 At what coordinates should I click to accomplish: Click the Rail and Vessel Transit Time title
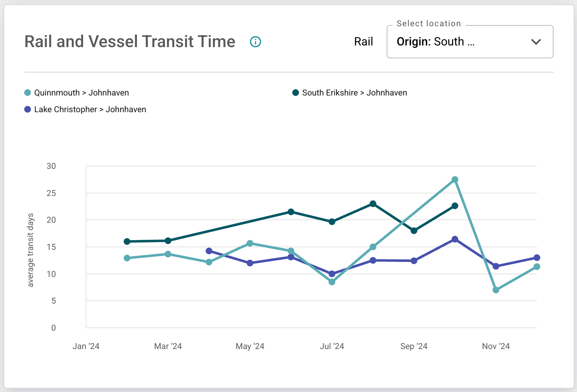point(130,41)
